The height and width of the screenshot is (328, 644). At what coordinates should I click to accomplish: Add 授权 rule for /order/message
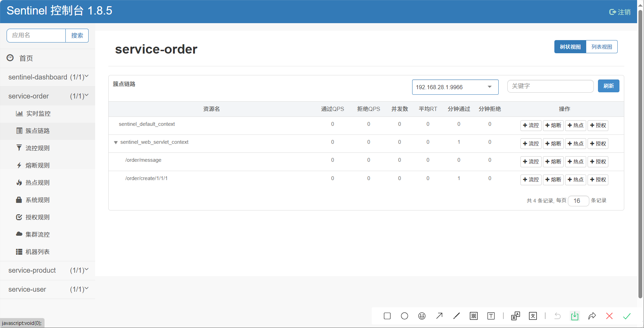click(x=598, y=162)
